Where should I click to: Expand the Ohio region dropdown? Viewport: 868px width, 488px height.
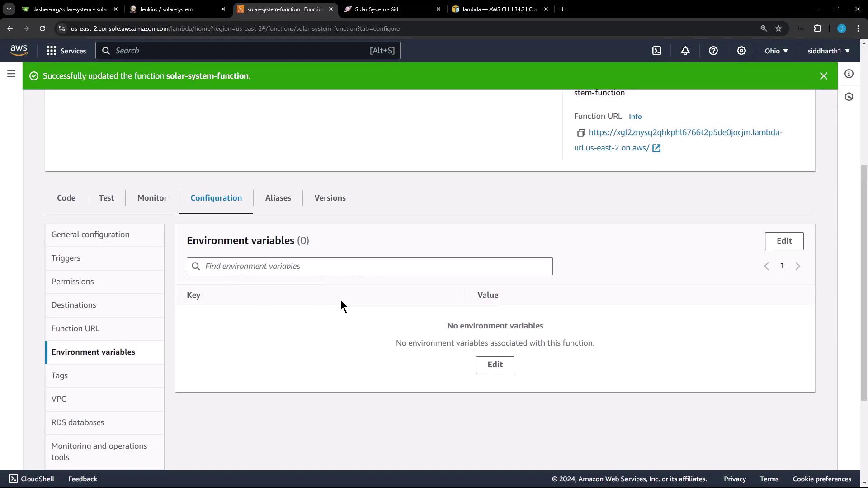[776, 51]
